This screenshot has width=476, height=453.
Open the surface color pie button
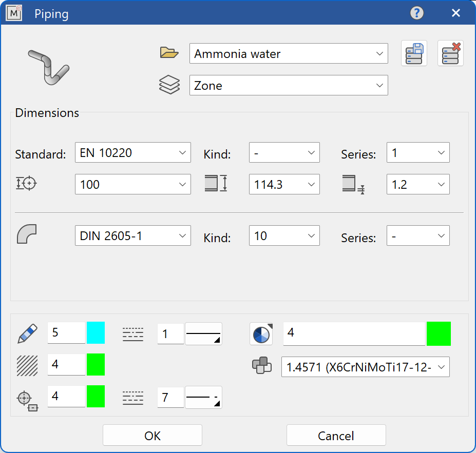coord(261,334)
